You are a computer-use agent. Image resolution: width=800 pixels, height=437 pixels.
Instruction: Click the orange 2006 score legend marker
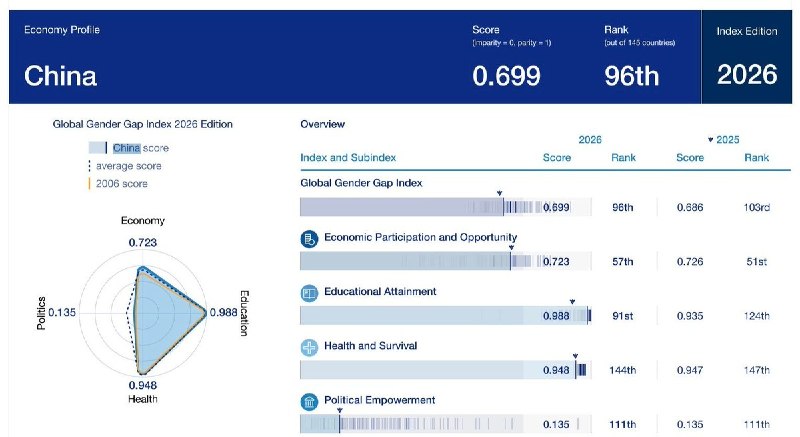89,184
